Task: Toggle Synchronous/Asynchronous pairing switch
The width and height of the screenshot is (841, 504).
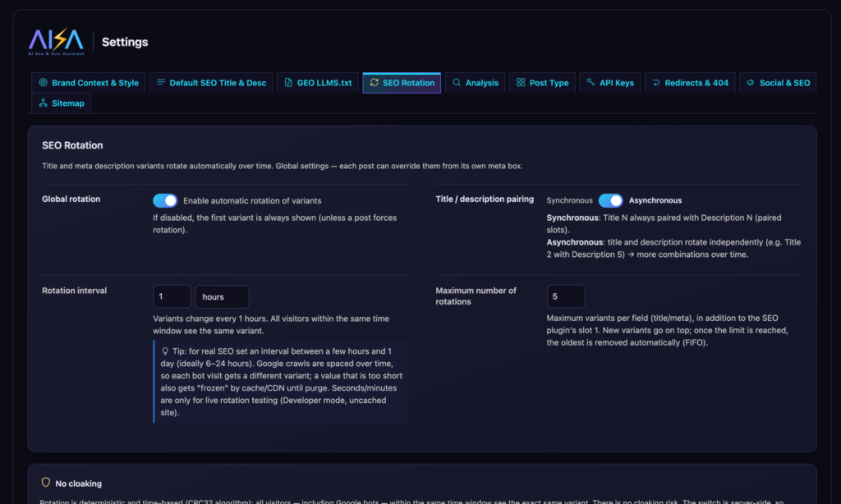Action: tap(610, 200)
